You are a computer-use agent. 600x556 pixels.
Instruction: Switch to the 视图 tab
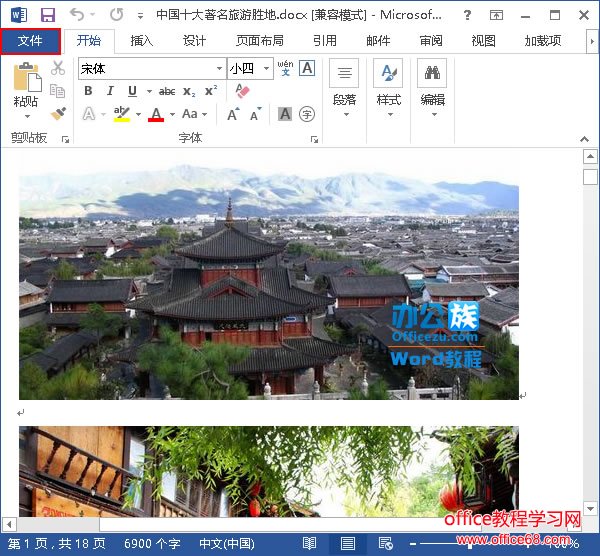pyautogui.click(x=483, y=41)
